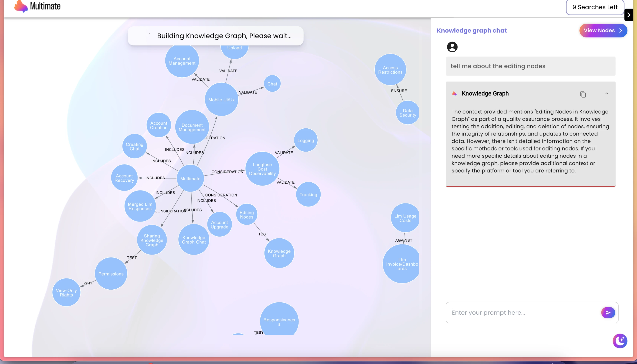Click the View Nodes button

[603, 30]
